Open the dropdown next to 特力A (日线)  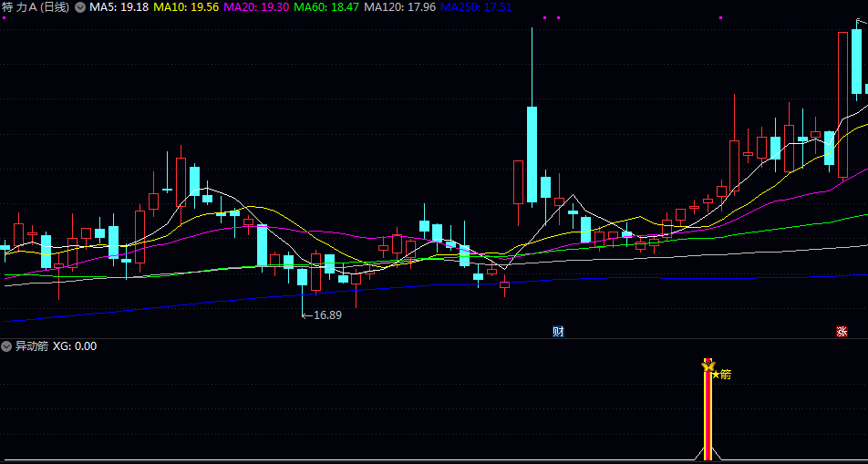[x=80, y=7]
